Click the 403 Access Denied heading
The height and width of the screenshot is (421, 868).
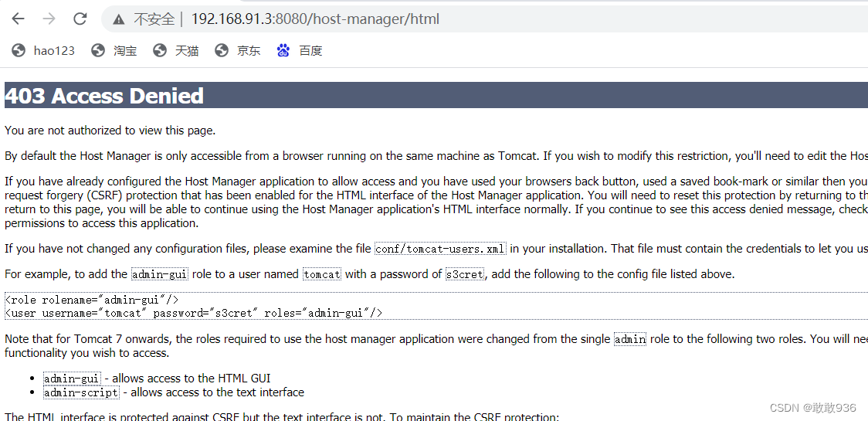coord(104,96)
